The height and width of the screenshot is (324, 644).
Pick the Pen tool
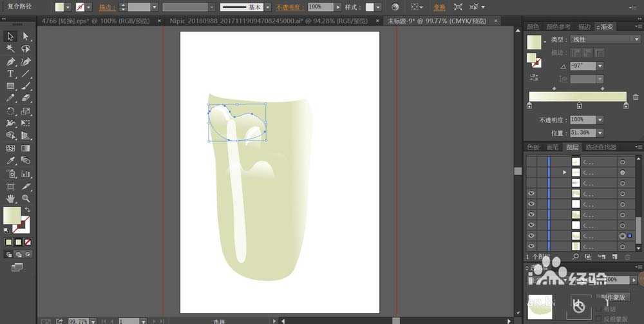pos(11,62)
